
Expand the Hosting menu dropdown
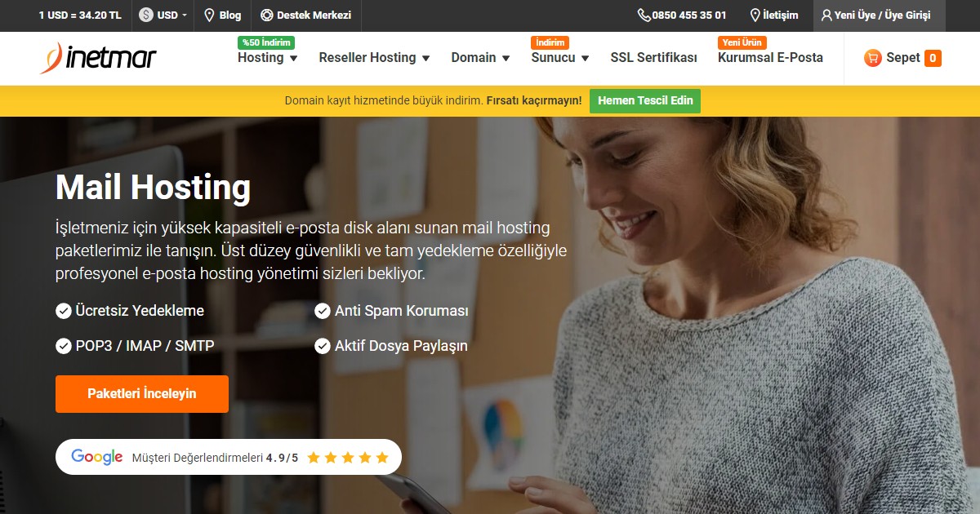coord(293,58)
